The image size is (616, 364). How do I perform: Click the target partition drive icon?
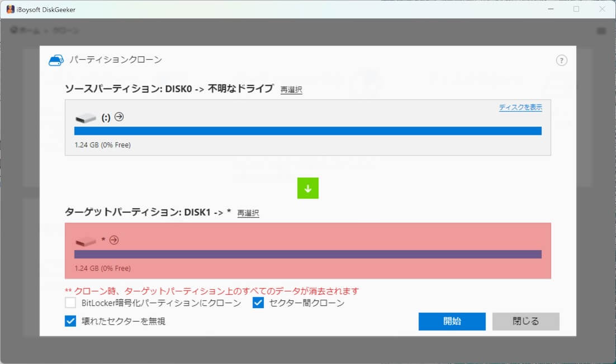(86, 241)
